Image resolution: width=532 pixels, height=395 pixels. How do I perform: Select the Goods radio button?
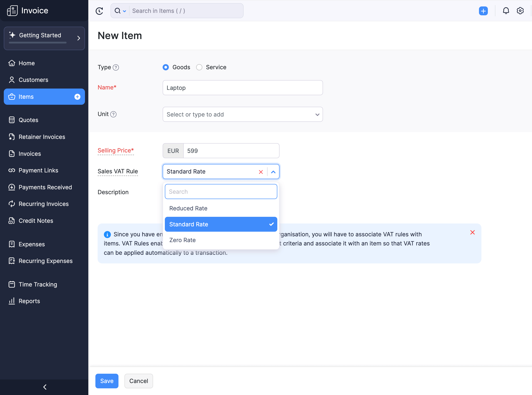point(166,67)
